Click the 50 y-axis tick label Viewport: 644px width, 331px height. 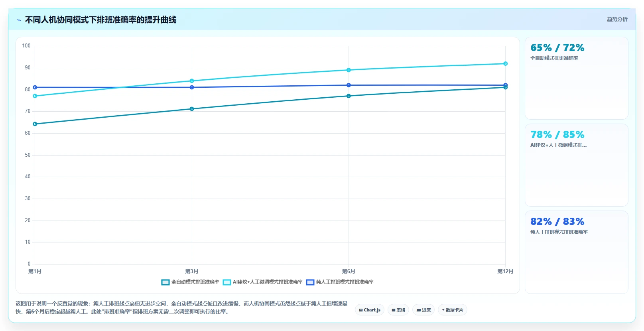(x=28, y=155)
